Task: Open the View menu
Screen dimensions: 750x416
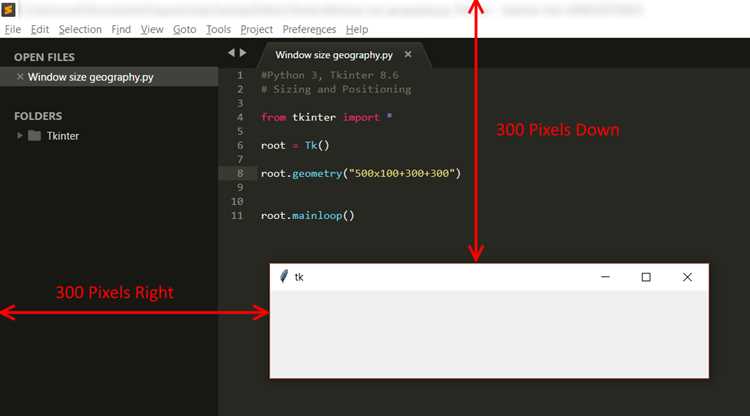Action: click(152, 30)
